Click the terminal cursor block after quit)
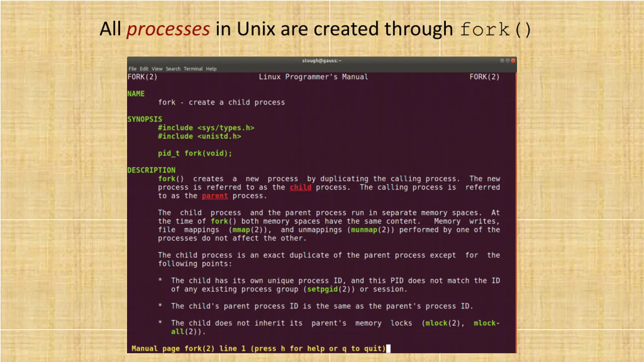The width and height of the screenshot is (644, 362). (388, 349)
